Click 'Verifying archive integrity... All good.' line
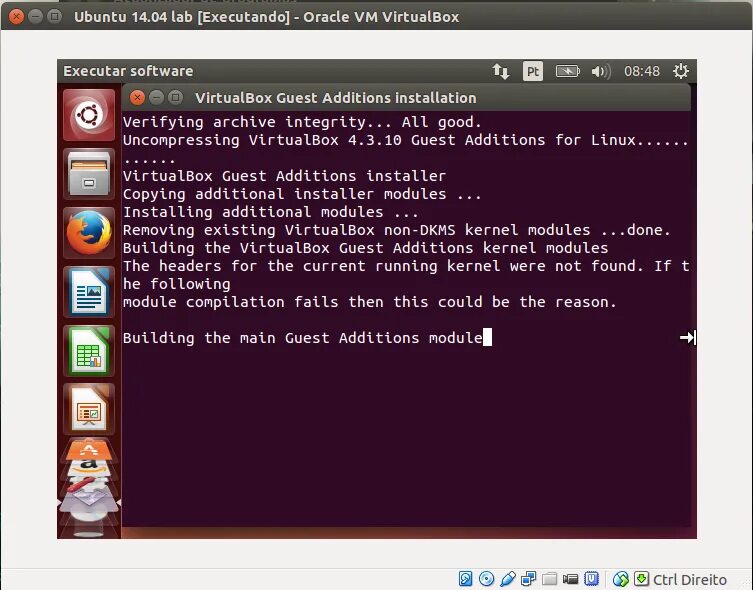The height and width of the screenshot is (590, 753). [x=302, y=122]
